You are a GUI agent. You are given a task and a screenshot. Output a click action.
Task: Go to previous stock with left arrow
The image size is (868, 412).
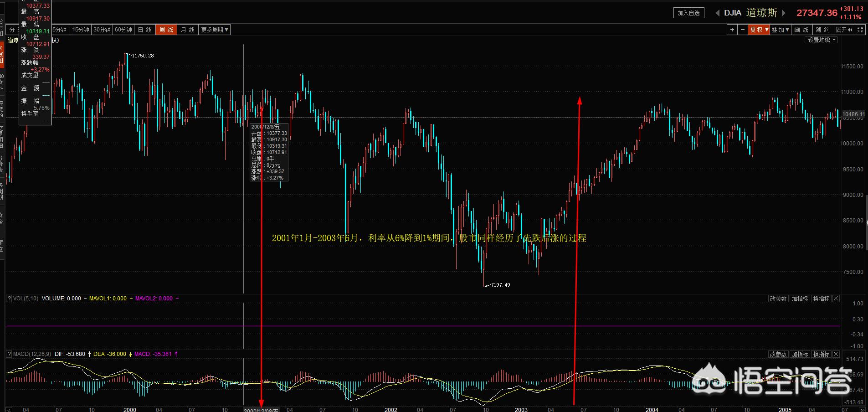click(718, 13)
